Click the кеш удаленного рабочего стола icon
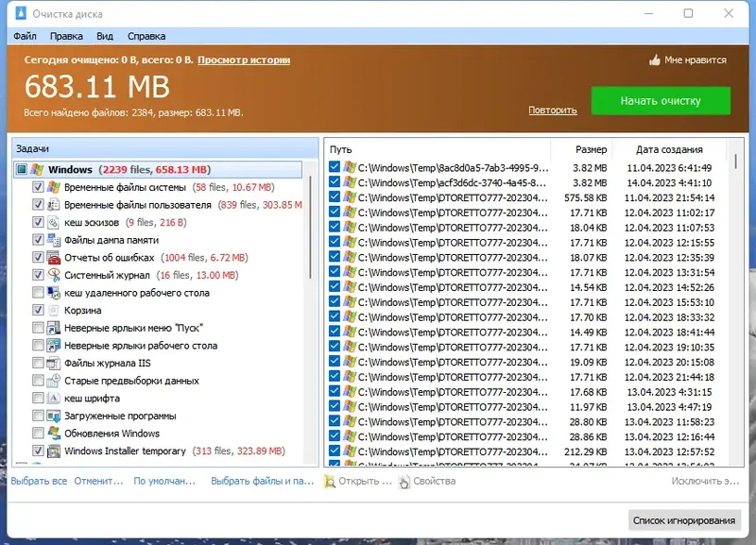Screen dimensions: 756x545 (x=54, y=293)
